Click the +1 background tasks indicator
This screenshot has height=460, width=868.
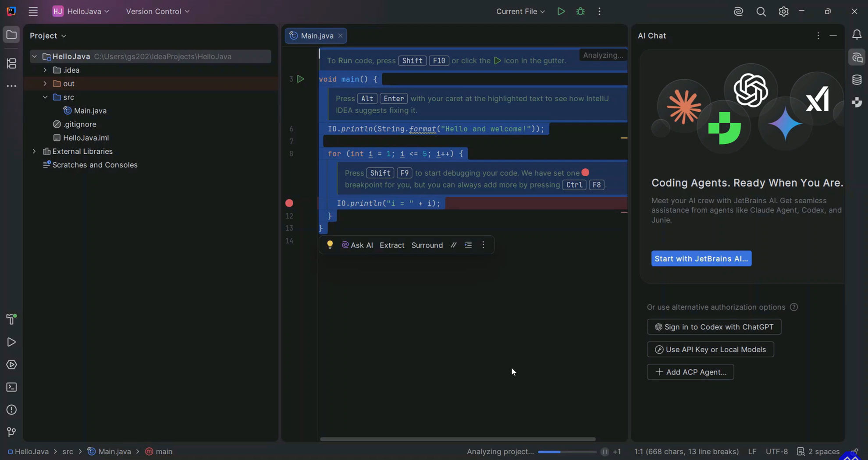pos(617,452)
